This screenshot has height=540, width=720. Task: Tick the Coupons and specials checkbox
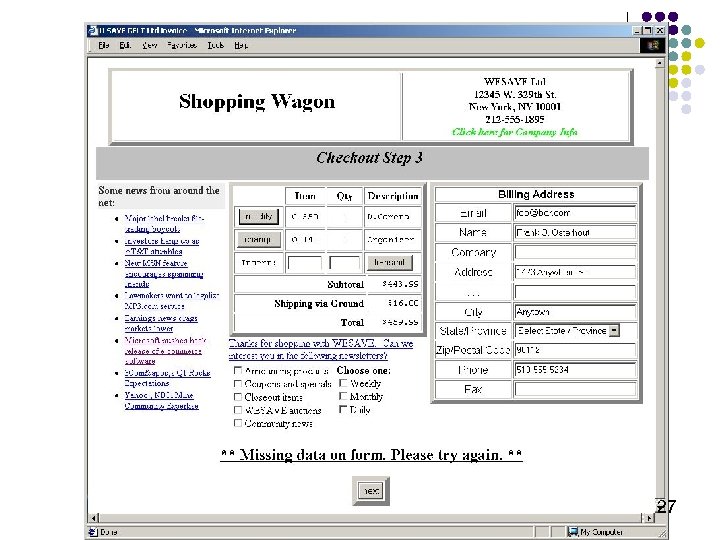[x=238, y=383]
